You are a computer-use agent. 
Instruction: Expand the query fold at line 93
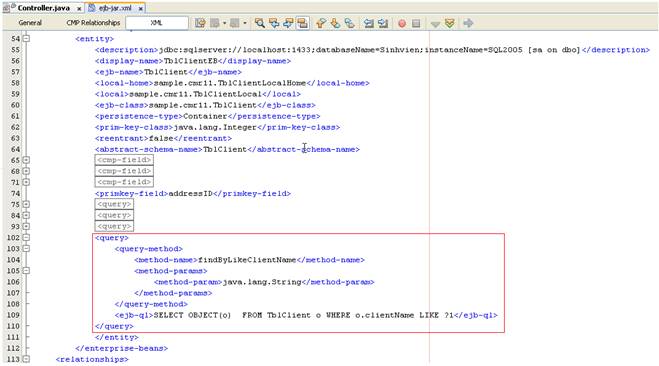tap(26, 226)
